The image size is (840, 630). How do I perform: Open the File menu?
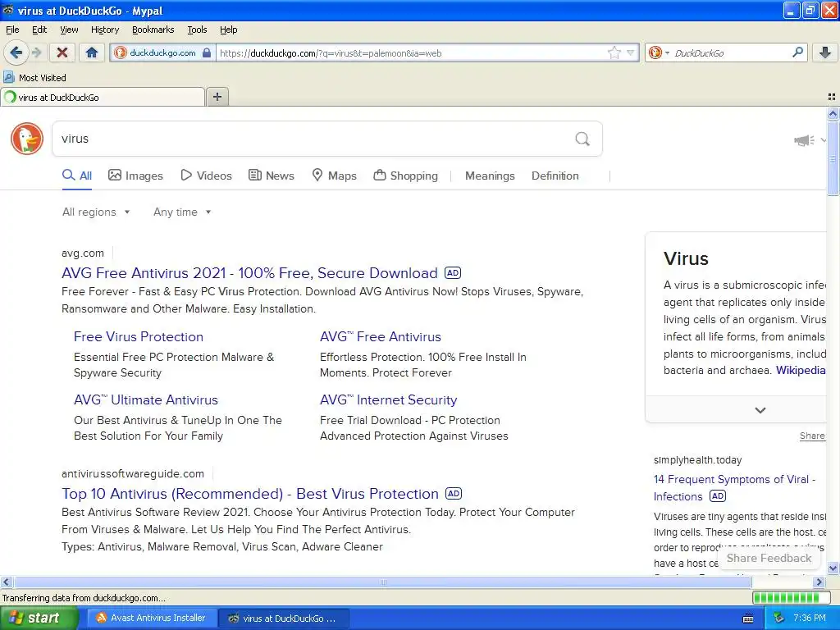click(x=12, y=30)
